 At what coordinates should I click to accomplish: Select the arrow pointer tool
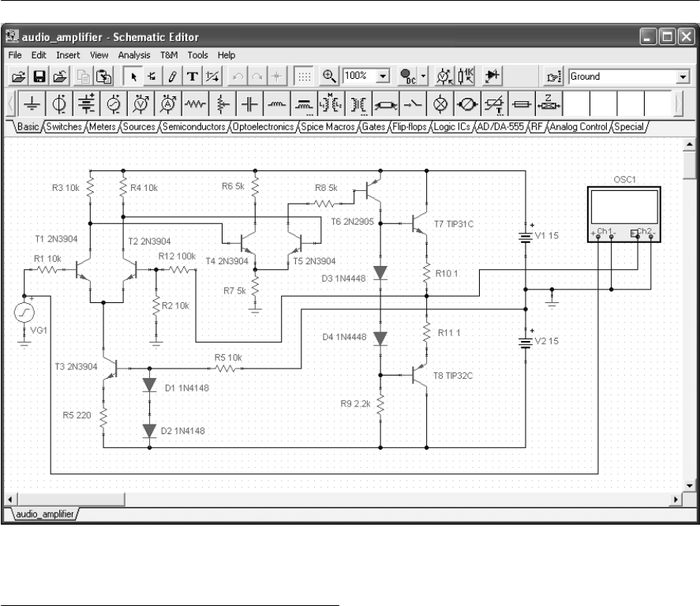click(133, 77)
